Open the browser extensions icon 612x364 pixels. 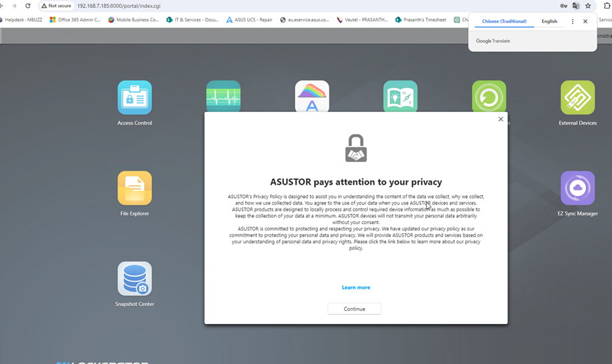click(x=607, y=6)
